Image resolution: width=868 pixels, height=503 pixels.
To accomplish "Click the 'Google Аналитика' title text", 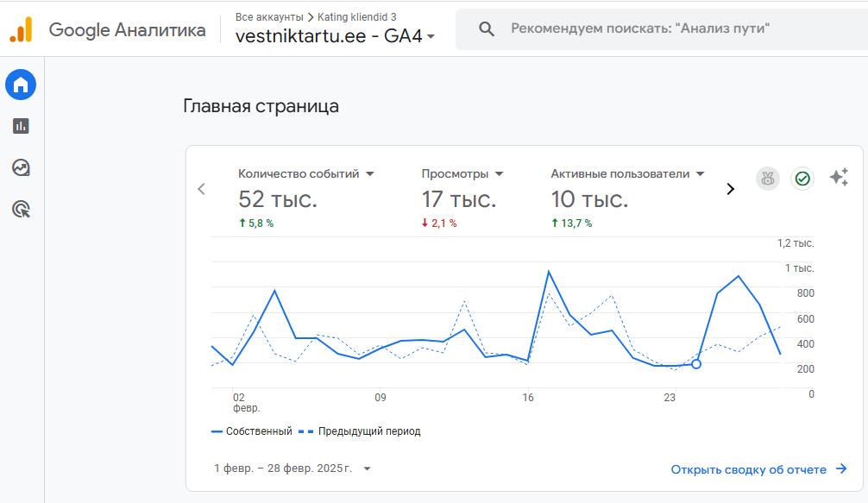I will coord(128,30).
